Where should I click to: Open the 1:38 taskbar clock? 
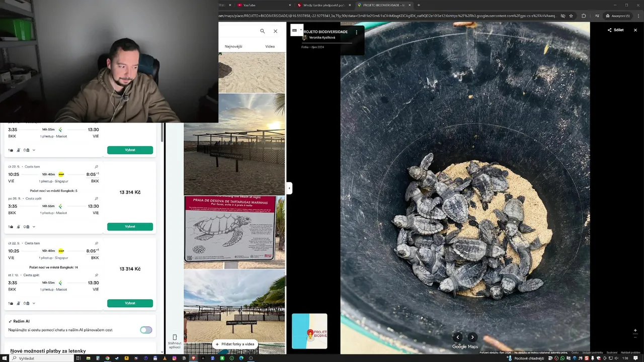pos(626,358)
